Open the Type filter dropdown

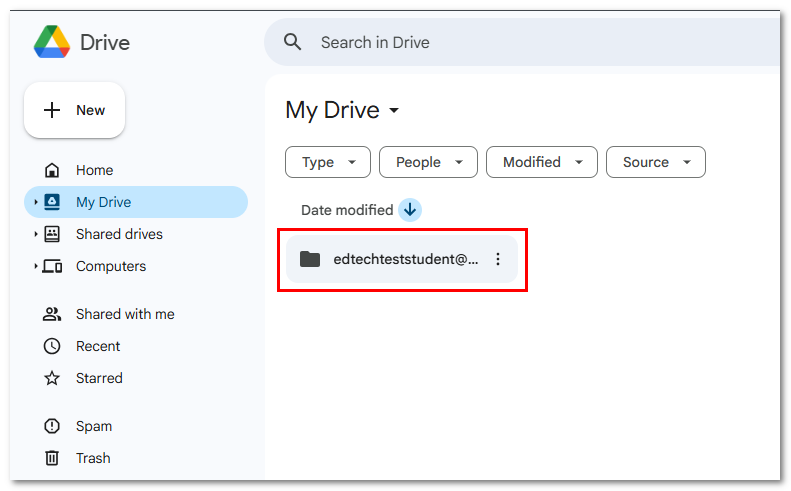point(328,162)
